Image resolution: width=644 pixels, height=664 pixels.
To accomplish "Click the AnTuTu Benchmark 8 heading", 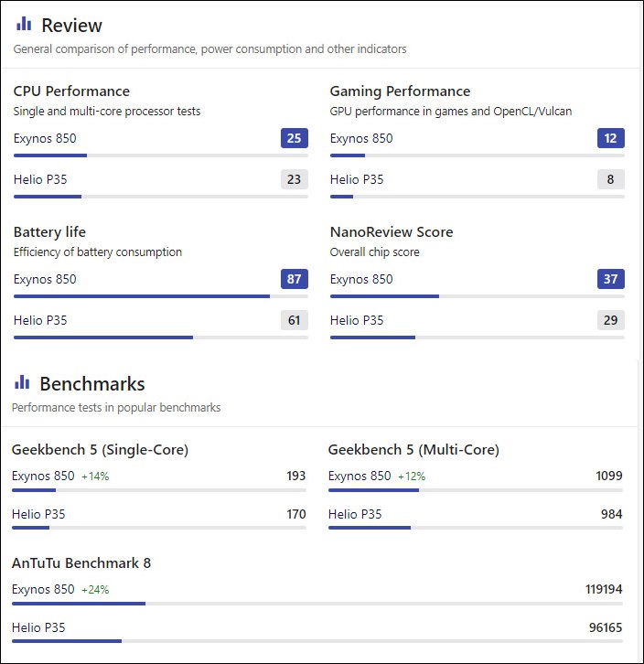I will click(81, 563).
